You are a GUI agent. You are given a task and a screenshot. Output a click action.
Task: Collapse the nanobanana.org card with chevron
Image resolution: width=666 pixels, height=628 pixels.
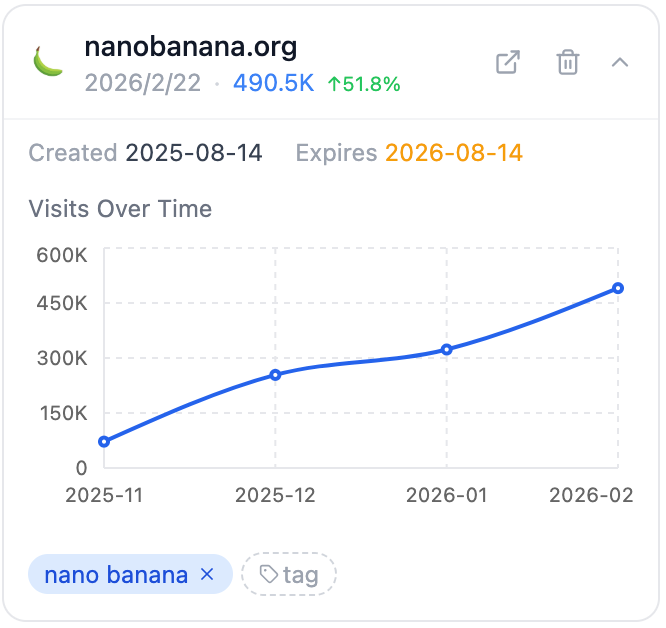pos(620,62)
